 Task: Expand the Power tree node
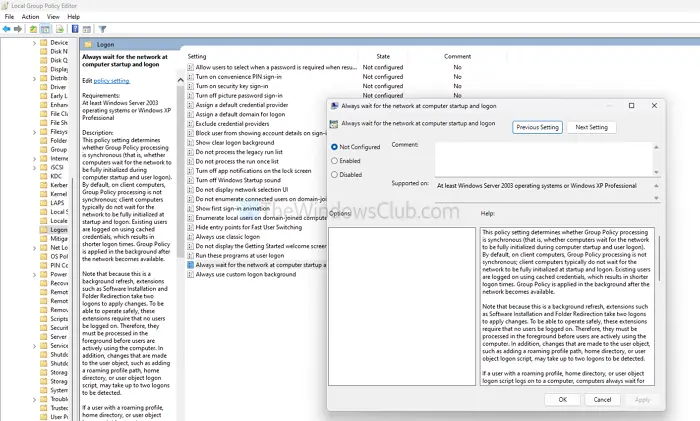coord(34,275)
